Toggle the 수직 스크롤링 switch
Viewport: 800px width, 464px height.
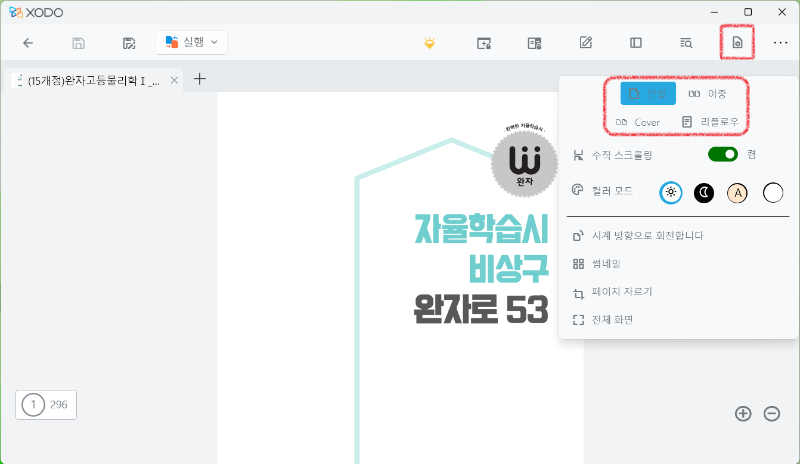722,154
